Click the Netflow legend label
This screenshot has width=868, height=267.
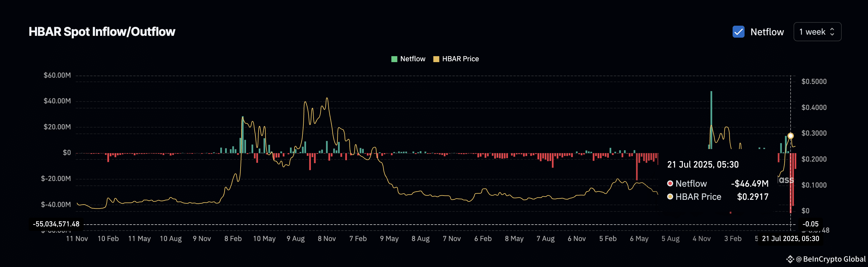[412, 59]
